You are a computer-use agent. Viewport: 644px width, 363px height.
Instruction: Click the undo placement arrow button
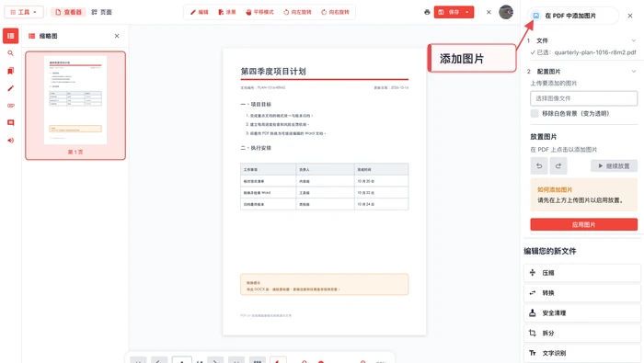pos(539,165)
